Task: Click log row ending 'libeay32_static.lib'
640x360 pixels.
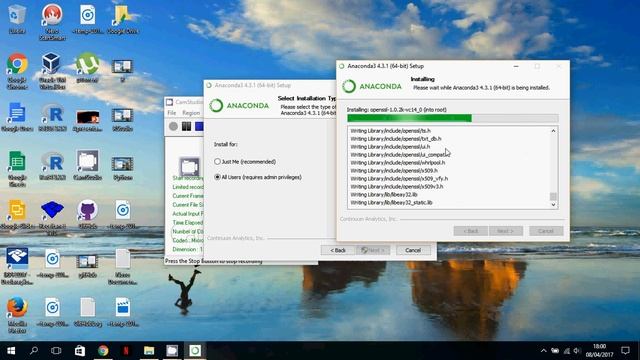Action: pyautogui.click(x=391, y=202)
